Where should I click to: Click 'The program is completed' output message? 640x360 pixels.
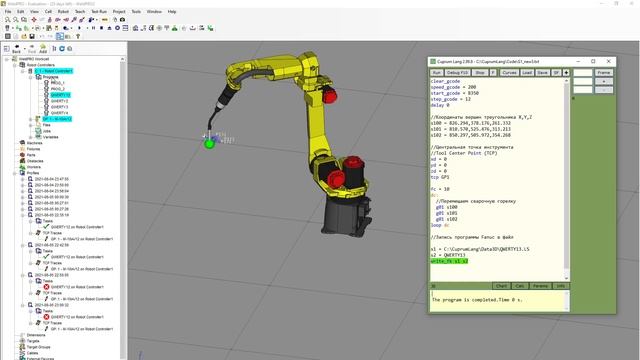477,300
